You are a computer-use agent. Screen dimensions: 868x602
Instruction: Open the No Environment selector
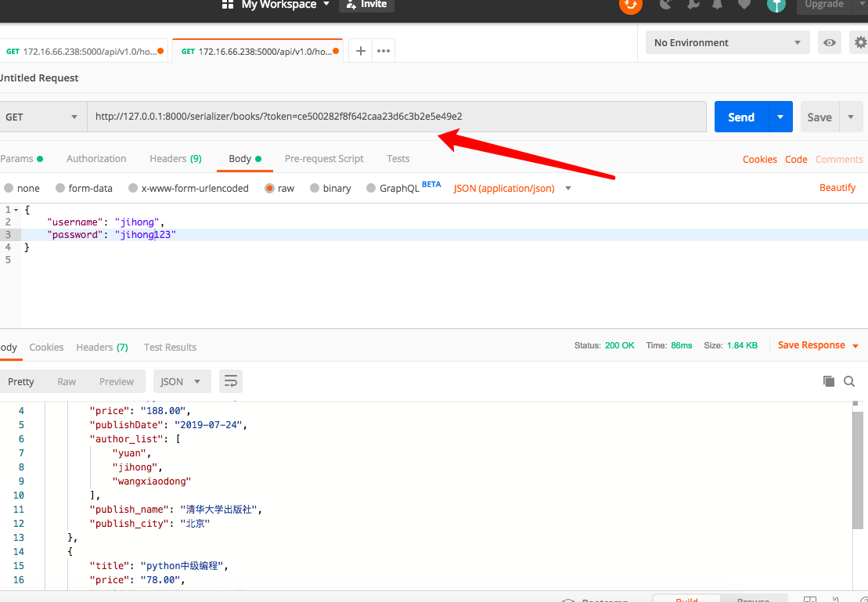(727, 42)
